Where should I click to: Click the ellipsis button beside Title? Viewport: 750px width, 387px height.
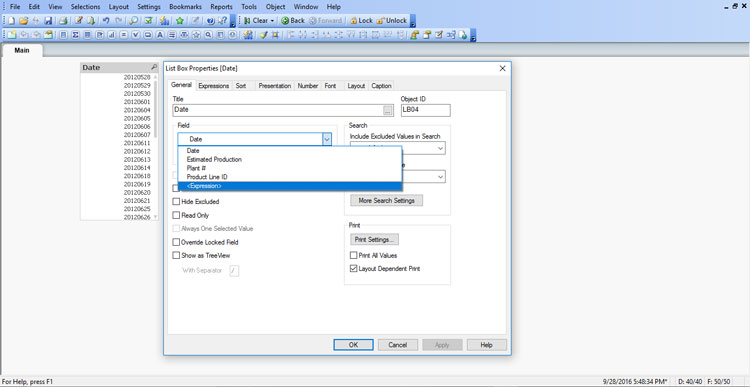388,111
